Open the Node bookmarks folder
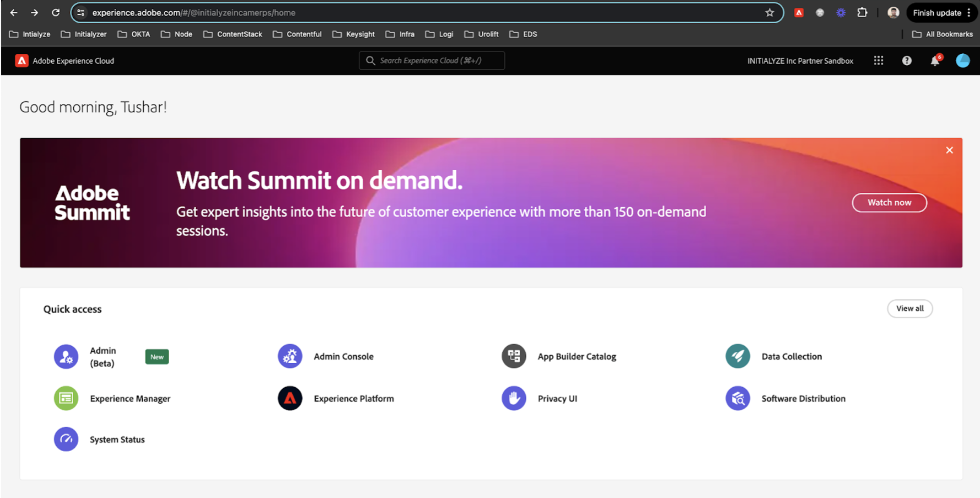 [176, 34]
